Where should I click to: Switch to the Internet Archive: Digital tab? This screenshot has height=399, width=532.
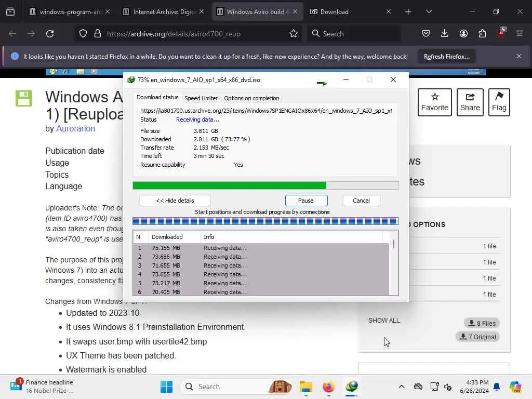164,12
